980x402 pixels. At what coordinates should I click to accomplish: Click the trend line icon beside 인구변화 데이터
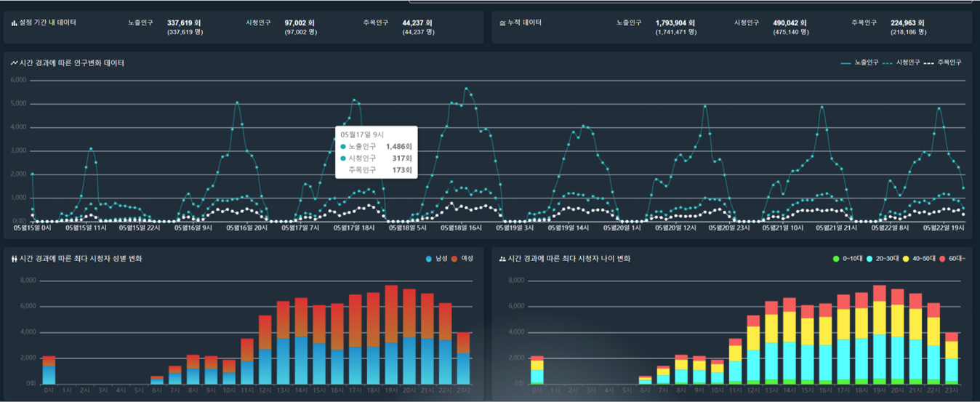pyautogui.click(x=14, y=63)
